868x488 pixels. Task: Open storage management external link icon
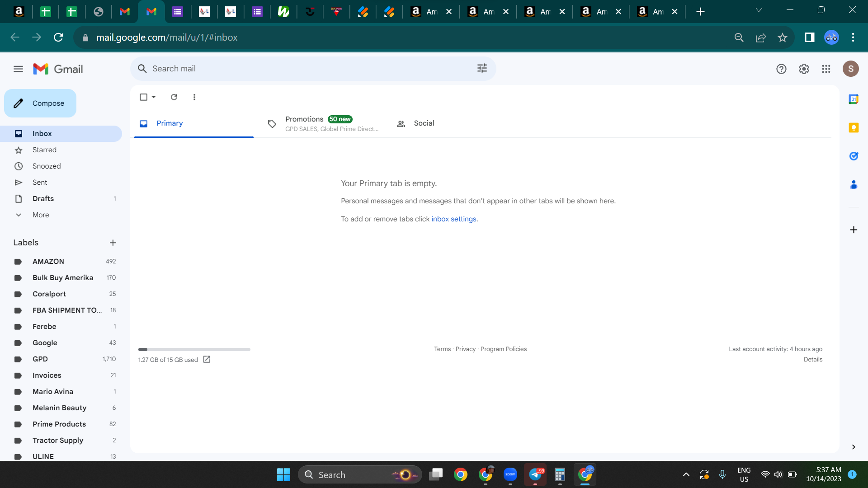click(207, 360)
